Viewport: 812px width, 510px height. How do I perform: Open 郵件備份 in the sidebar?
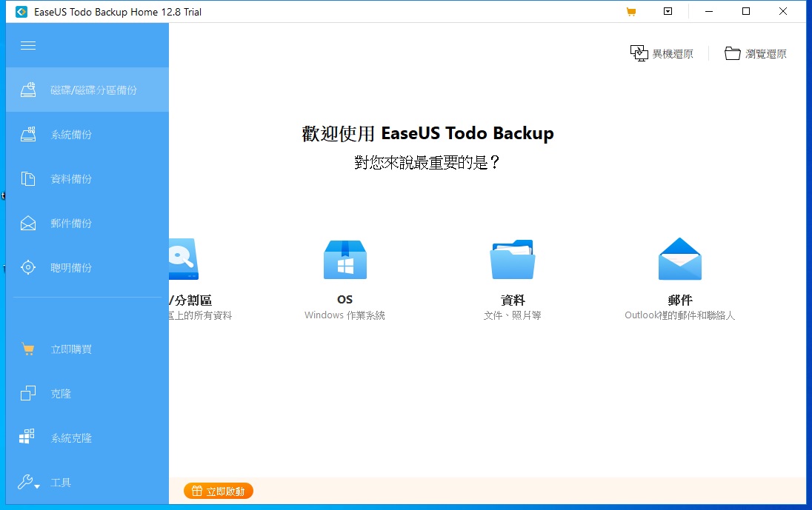coord(71,224)
